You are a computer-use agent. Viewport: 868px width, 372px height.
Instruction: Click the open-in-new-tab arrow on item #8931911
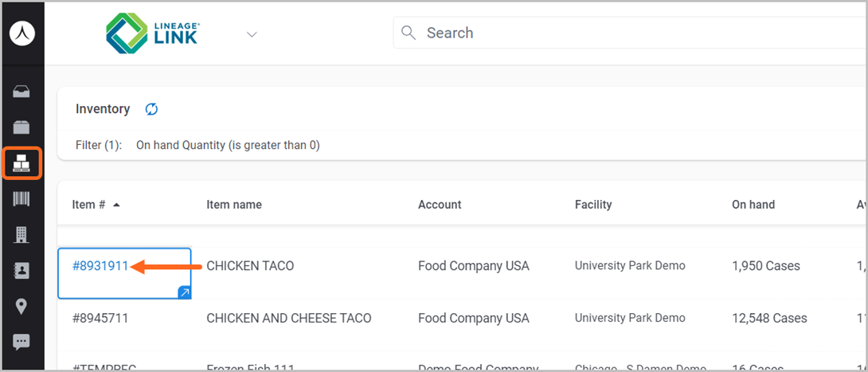(x=184, y=293)
